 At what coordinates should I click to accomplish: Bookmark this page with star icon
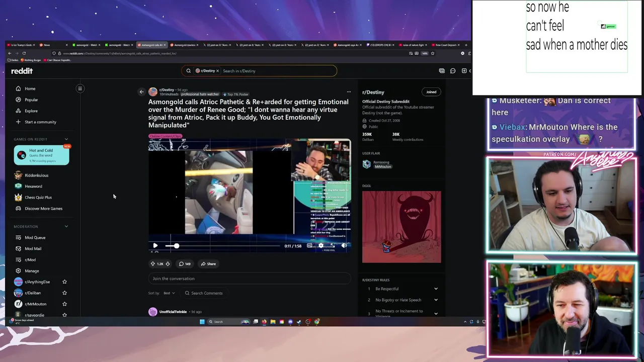(x=433, y=53)
